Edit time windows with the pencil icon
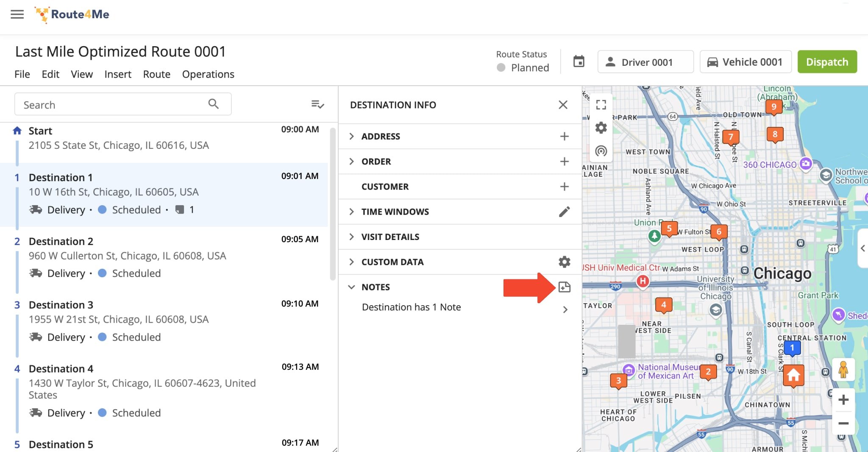 coord(564,212)
